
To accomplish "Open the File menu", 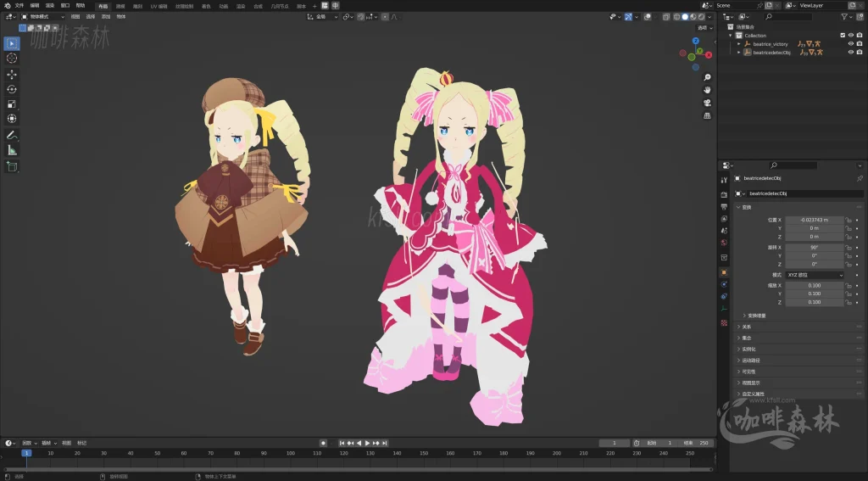I will pyautogui.click(x=19, y=6).
